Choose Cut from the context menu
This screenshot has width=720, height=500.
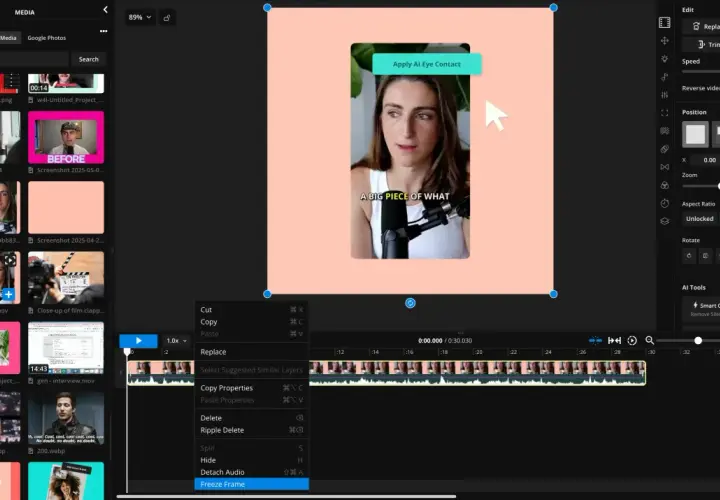[252, 310]
